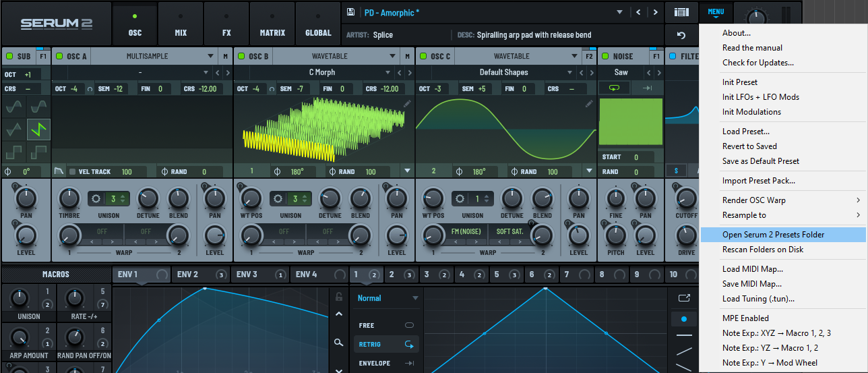Go to the next preset arrow

[655, 12]
